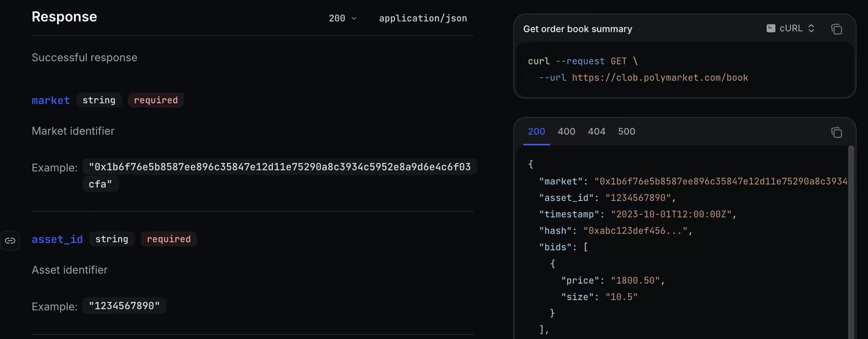Click the "1234567890" asset_id example value
The image size is (868, 339).
(x=124, y=306)
